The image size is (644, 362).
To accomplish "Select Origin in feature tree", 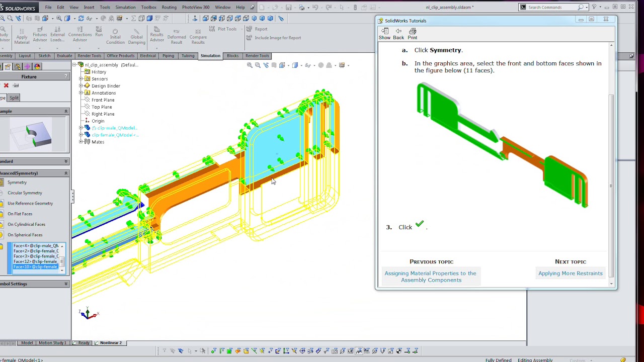I will (x=98, y=121).
